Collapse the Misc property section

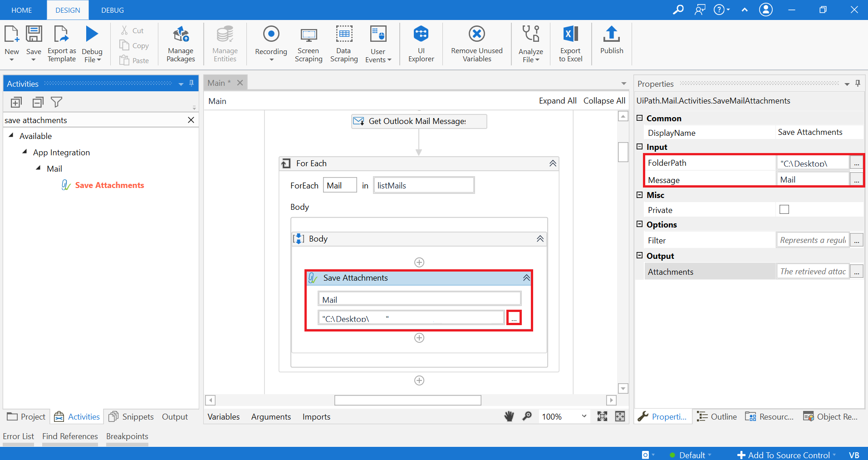[x=640, y=195]
